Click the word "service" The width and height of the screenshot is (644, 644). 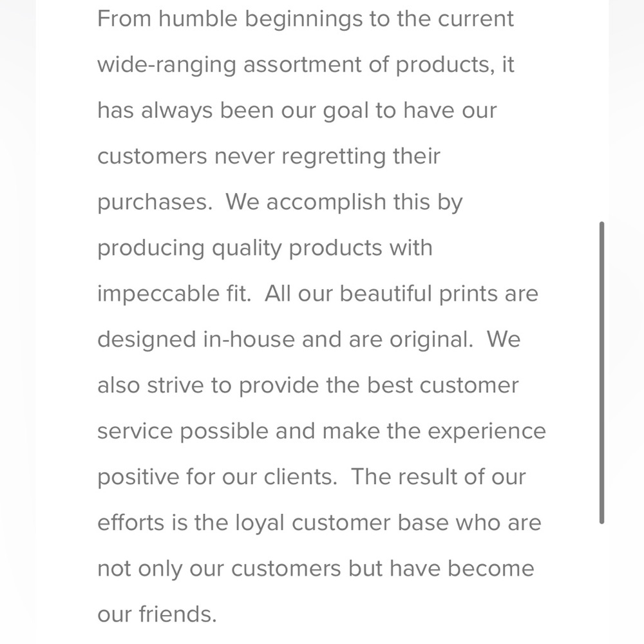point(135,431)
